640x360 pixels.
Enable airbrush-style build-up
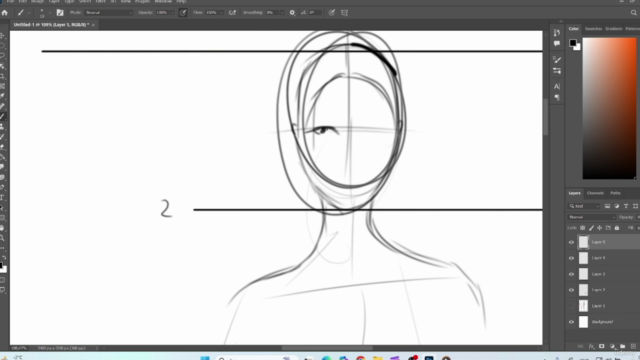click(232, 13)
